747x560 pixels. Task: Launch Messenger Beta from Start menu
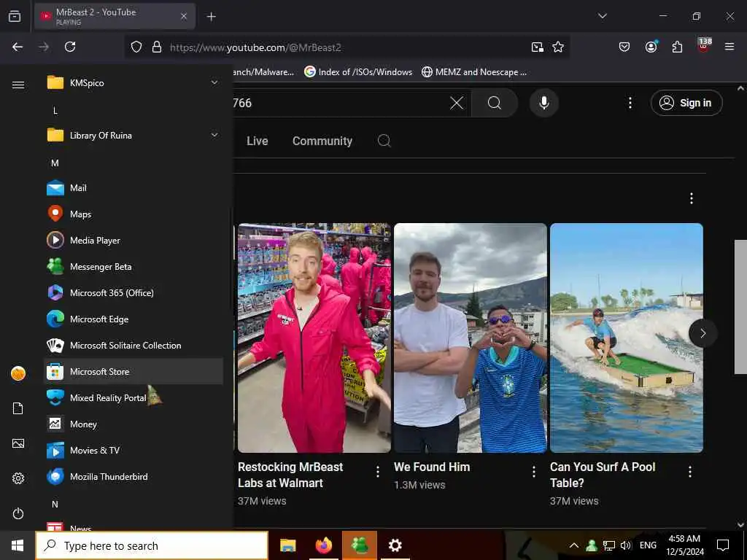133,267
